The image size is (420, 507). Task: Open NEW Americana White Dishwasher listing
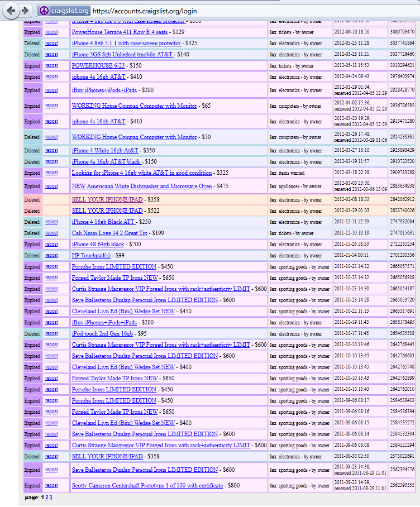click(x=142, y=186)
